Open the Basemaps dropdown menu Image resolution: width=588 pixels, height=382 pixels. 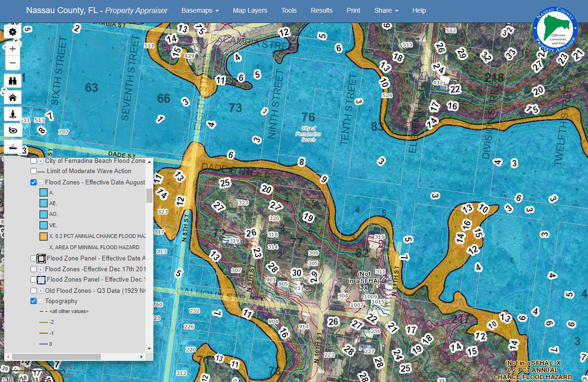pyautogui.click(x=200, y=10)
